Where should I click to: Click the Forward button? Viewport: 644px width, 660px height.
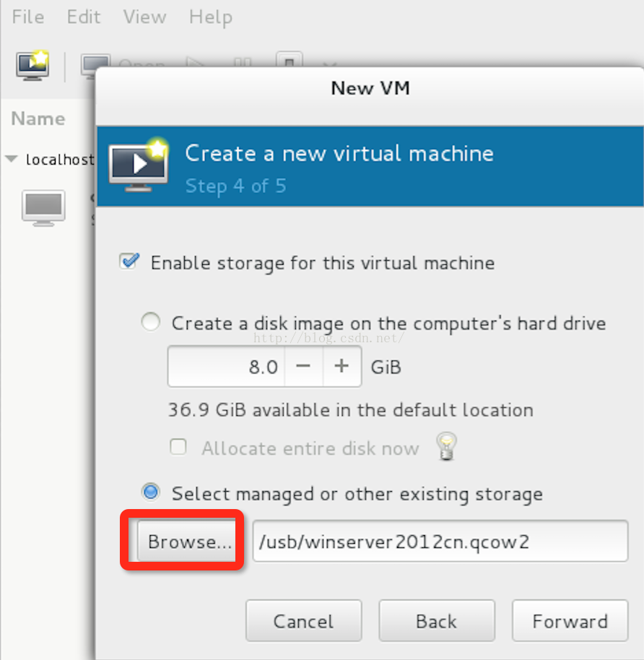click(570, 621)
